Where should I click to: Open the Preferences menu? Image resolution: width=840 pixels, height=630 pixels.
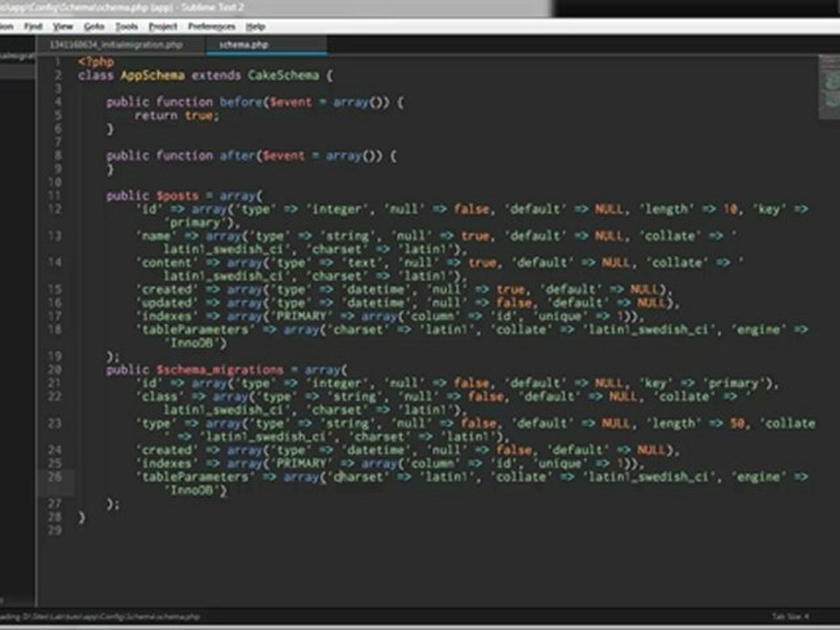212,26
